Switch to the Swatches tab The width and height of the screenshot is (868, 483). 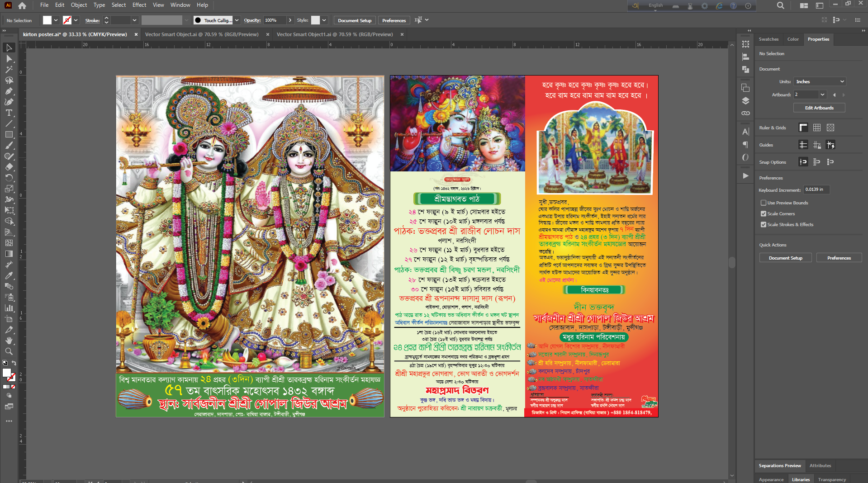pos(768,39)
